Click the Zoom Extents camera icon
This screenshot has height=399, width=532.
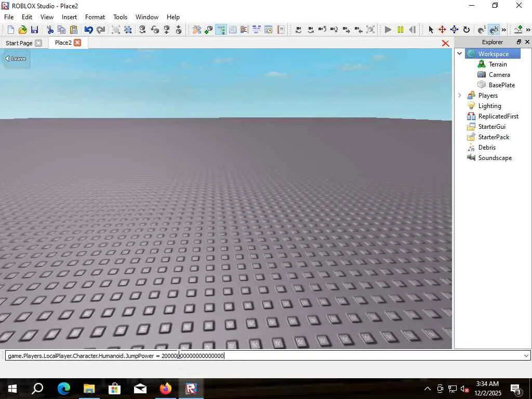[370, 30]
